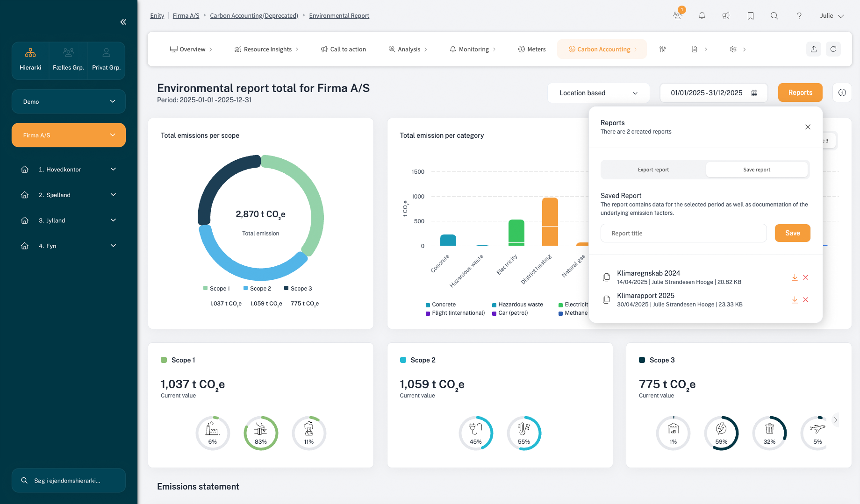Delete the Klimaregnskab 2024 report
This screenshot has width=860, height=504.
click(x=806, y=277)
